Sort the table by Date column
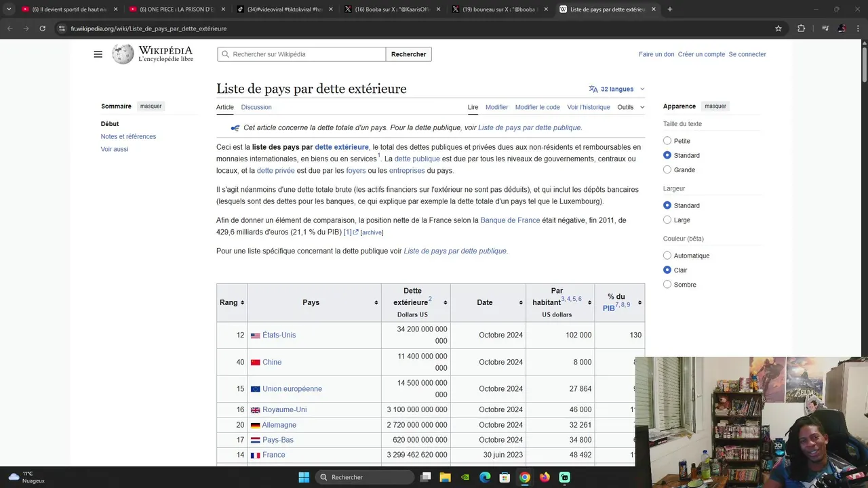The height and width of the screenshot is (488, 868). [x=488, y=302]
